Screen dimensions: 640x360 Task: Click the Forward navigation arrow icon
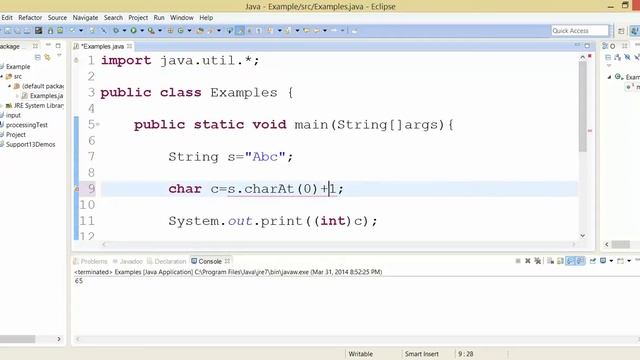(x=334, y=30)
